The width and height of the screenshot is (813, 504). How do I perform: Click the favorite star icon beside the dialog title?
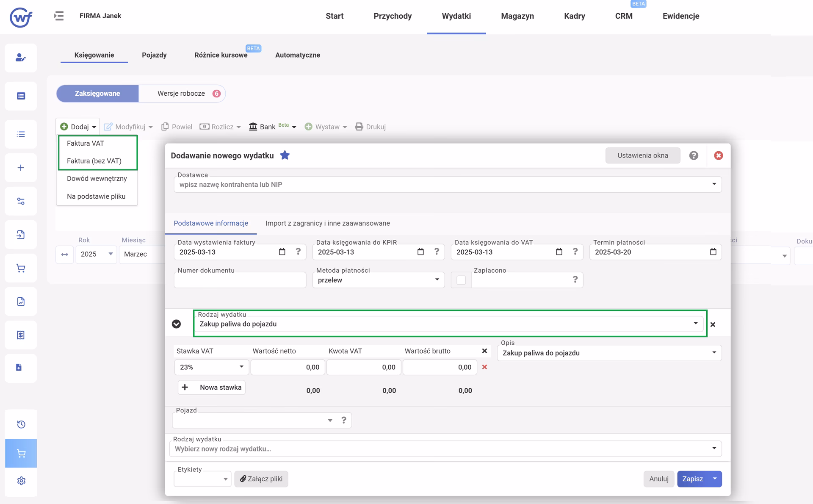click(285, 155)
